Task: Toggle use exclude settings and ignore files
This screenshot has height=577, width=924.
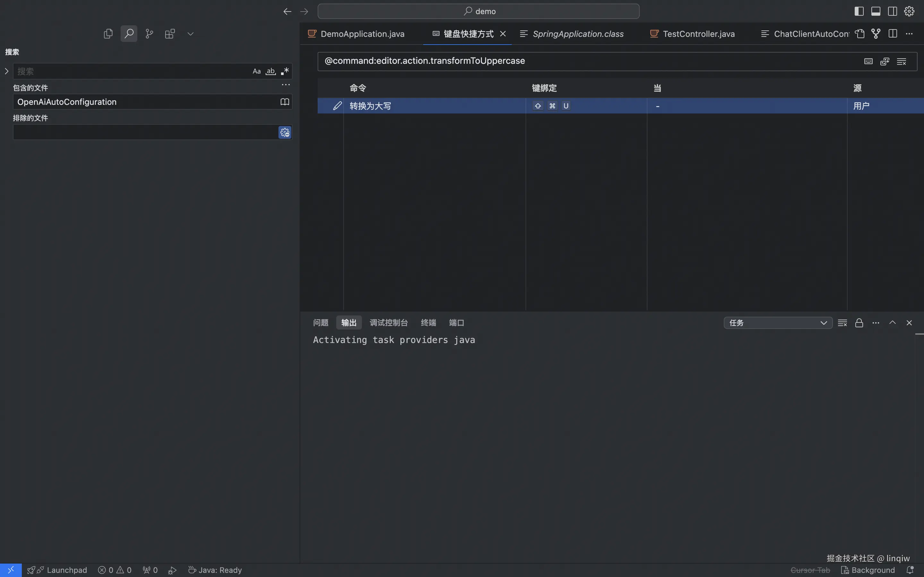Action: coord(285,132)
